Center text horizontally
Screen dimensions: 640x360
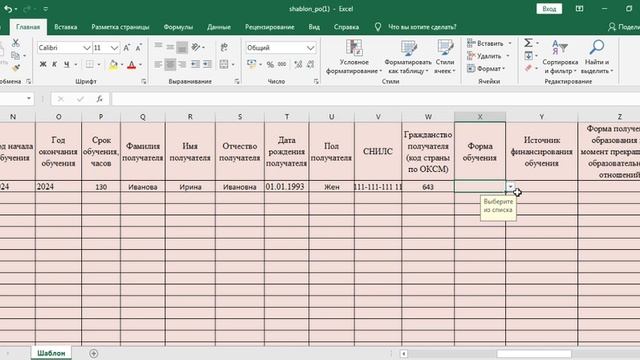point(170,64)
